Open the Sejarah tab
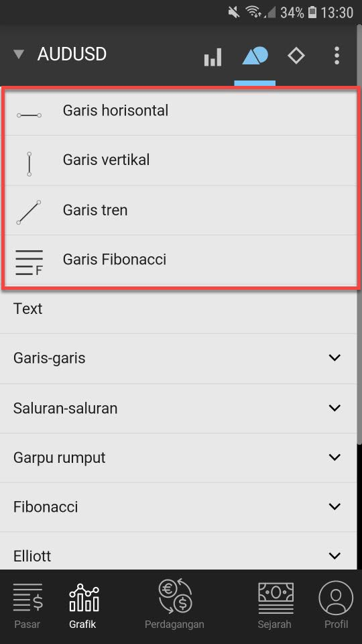The image size is (362, 644). coord(275,606)
